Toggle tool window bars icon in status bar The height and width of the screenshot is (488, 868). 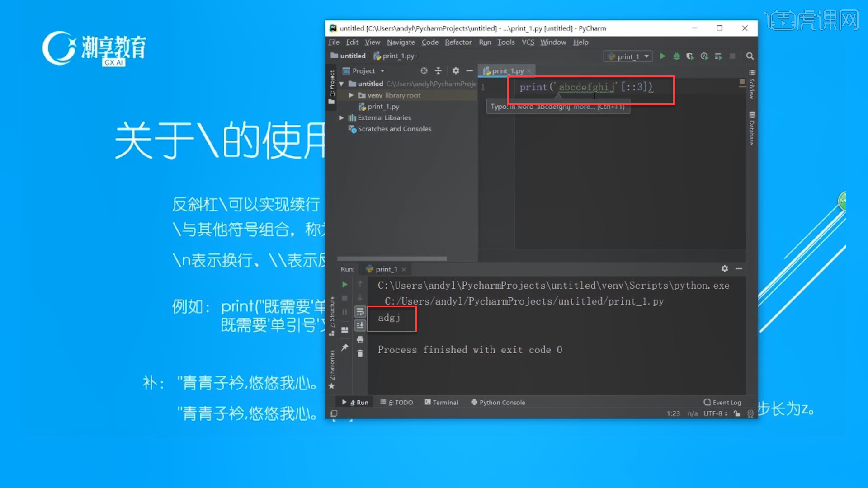pyautogui.click(x=334, y=413)
